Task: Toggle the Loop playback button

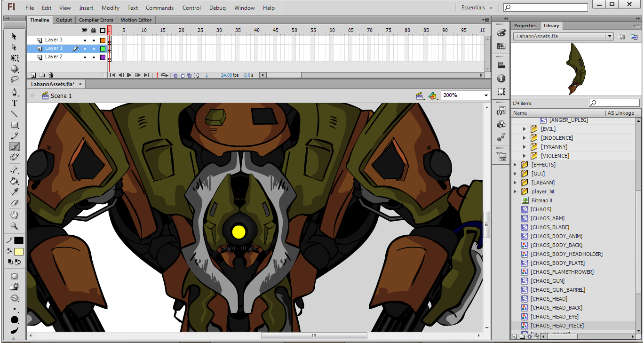Action: tap(165, 75)
